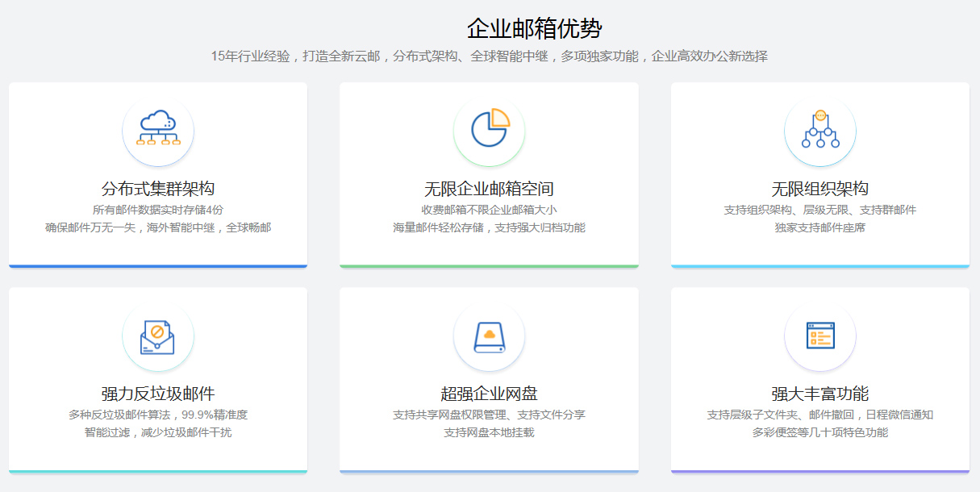The width and height of the screenshot is (980, 492).
Task: Select the 强力反垃圾邮件 card title
Action: 158,394
